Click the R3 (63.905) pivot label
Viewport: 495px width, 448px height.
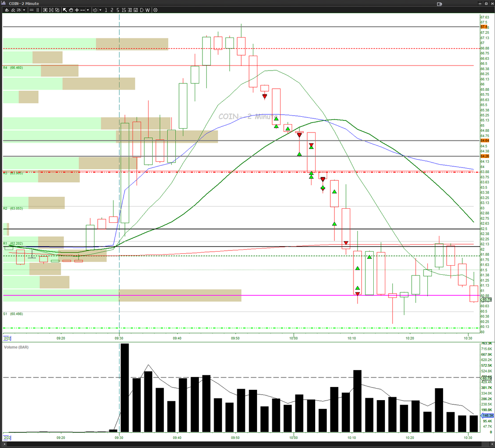coord(13,173)
